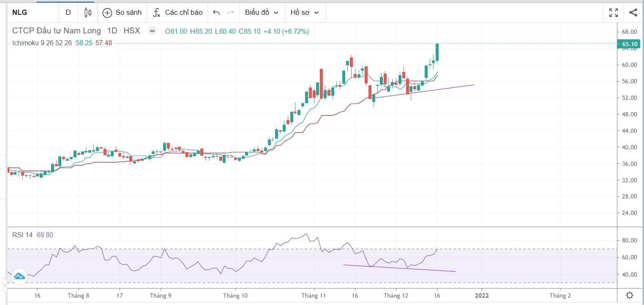
Task: Open chart settings gear icon
Action: 630,295
